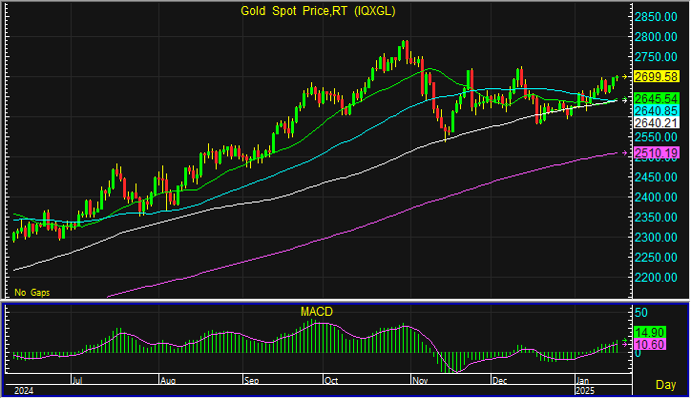Click the Jan month label on time axis

[583, 380]
